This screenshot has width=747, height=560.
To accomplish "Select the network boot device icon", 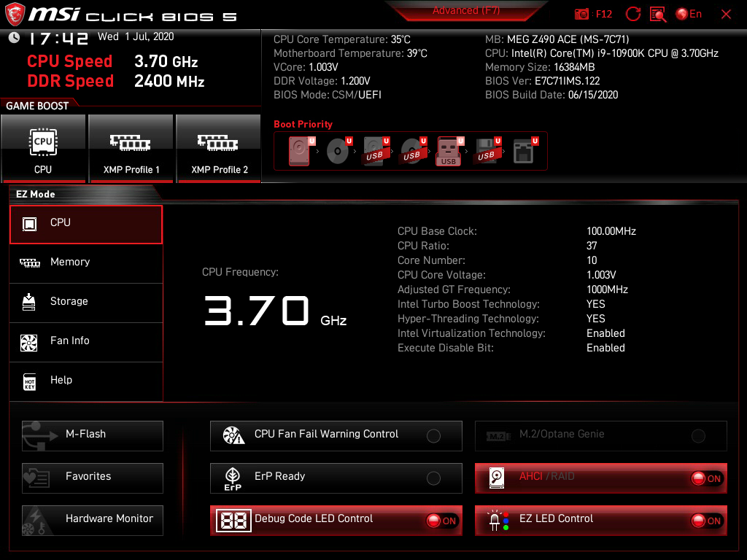I will tap(522, 149).
